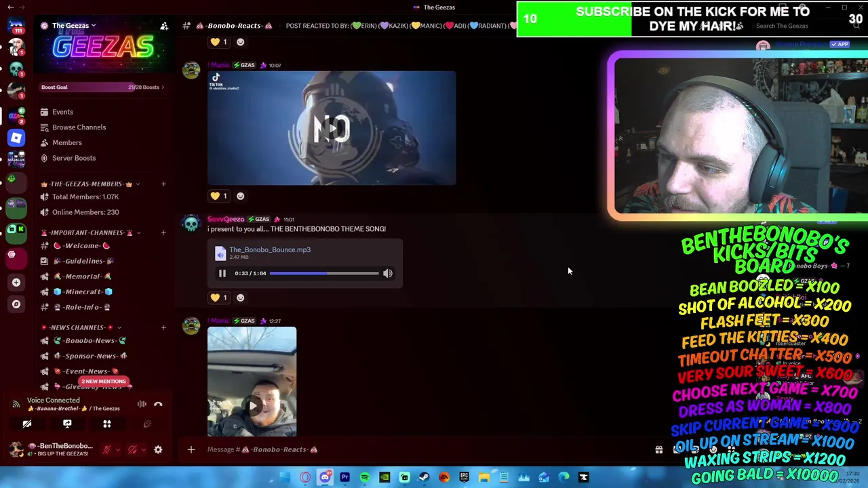Disconnect from the voice channel

(158, 404)
